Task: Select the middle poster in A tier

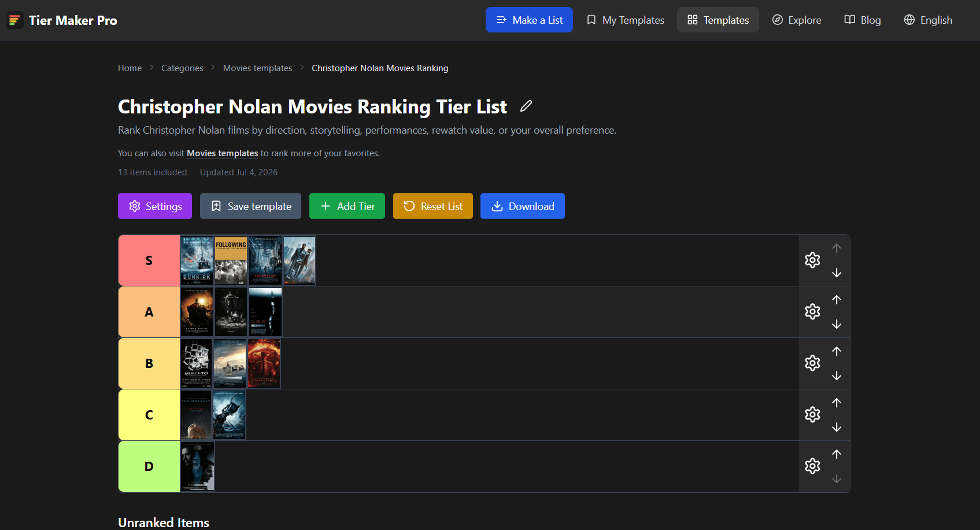Action: (x=231, y=312)
